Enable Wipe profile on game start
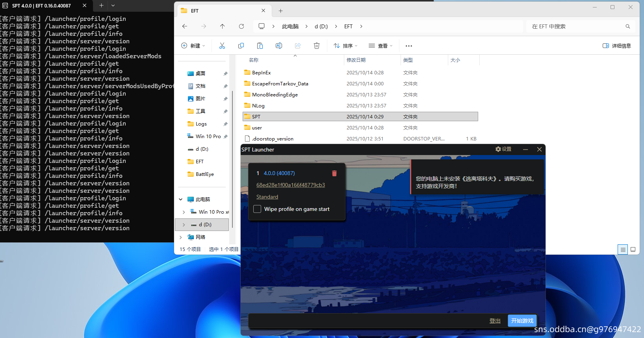644x338 pixels. click(257, 209)
